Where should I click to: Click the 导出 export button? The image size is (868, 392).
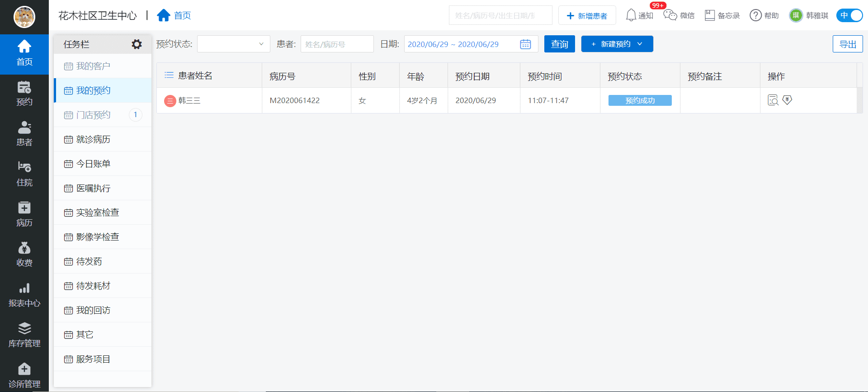[x=848, y=44]
